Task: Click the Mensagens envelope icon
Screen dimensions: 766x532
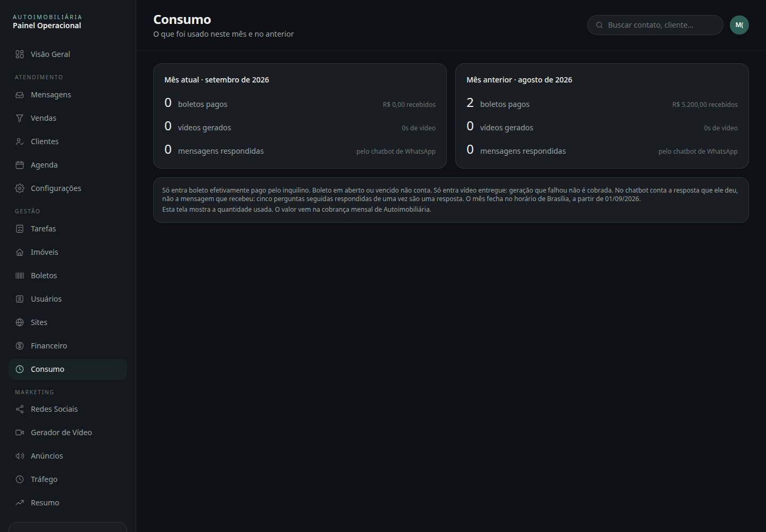Action: pyautogui.click(x=20, y=95)
